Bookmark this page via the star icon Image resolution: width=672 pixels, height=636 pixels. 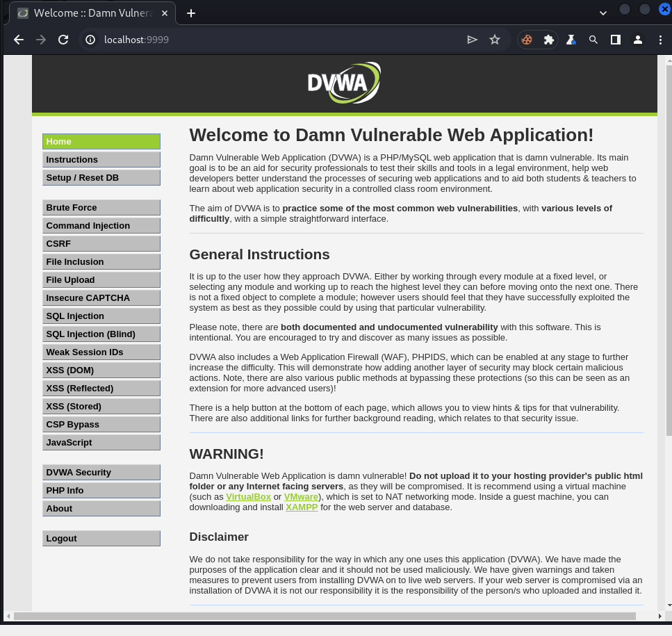(495, 40)
